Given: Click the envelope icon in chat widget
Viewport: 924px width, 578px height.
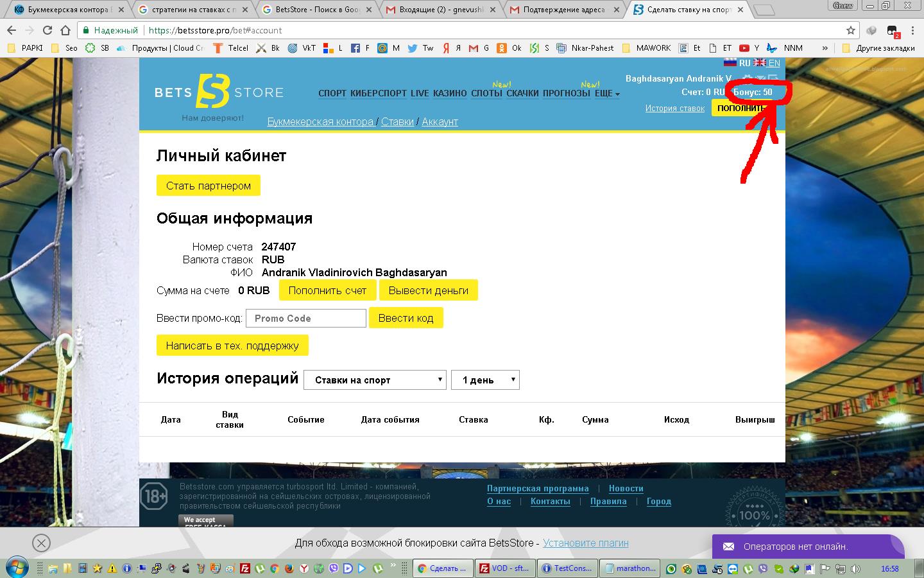Looking at the screenshot, I should point(728,547).
